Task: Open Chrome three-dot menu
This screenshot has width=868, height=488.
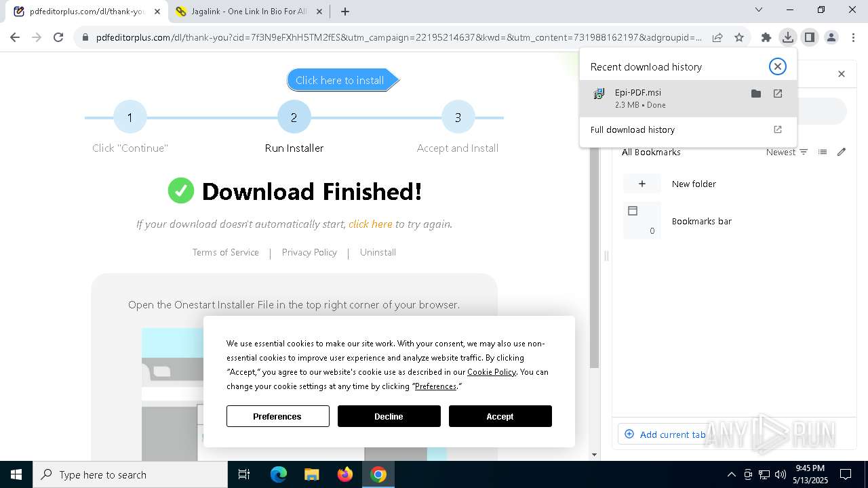Action: (x=853, y=37)
